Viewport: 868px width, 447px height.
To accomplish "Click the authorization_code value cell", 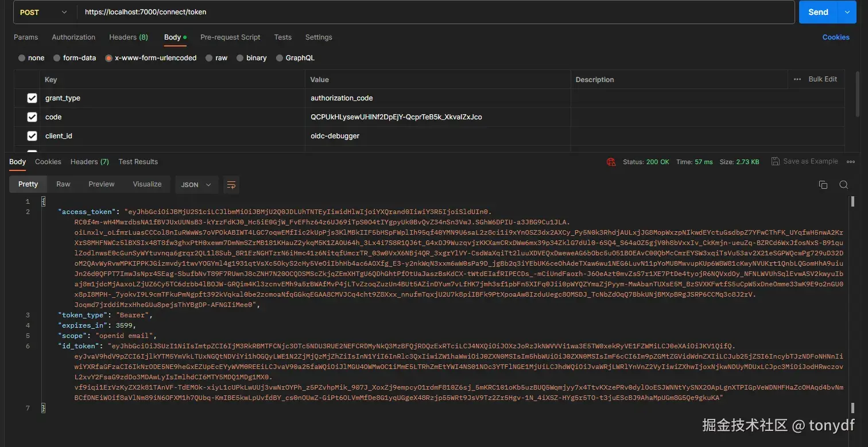I will click(x=437, y=98).
